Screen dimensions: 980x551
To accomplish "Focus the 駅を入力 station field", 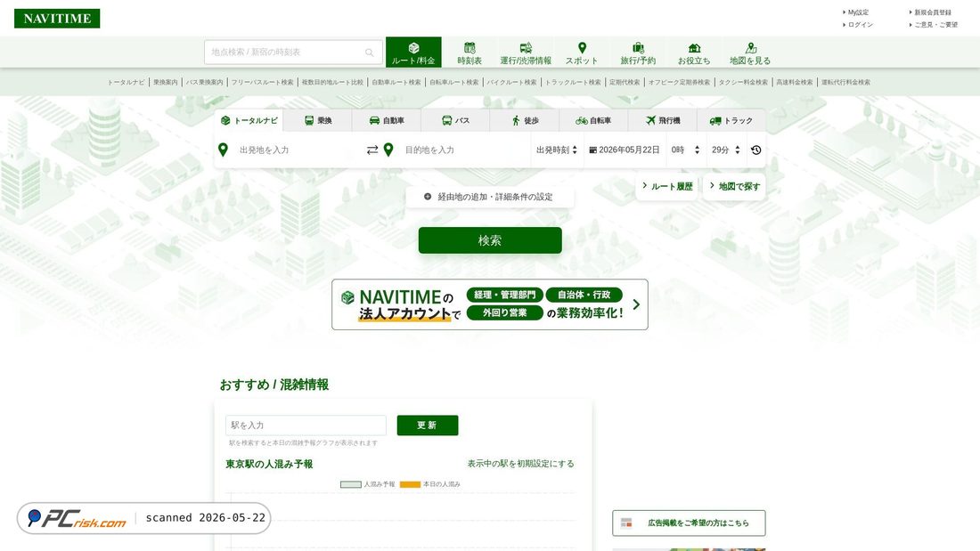I will 306,425.
